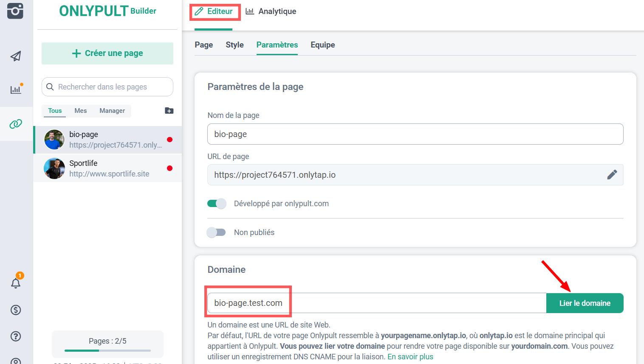The height and width of the screenshot is (364, 644).
Task: Toggle 'Développé par onlypult.com' switch
Action: point(217,204)
